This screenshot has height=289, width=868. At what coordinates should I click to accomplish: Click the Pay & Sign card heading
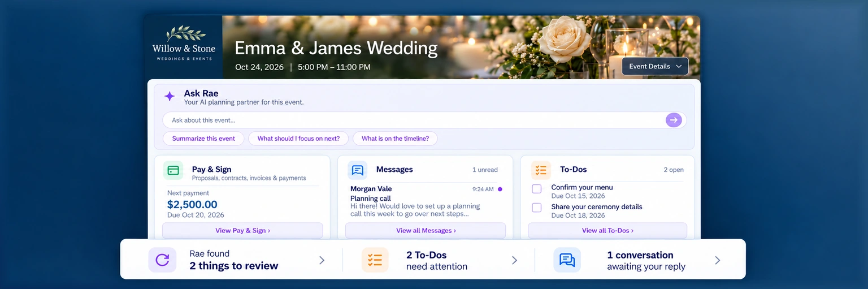(x=211, y=169)
